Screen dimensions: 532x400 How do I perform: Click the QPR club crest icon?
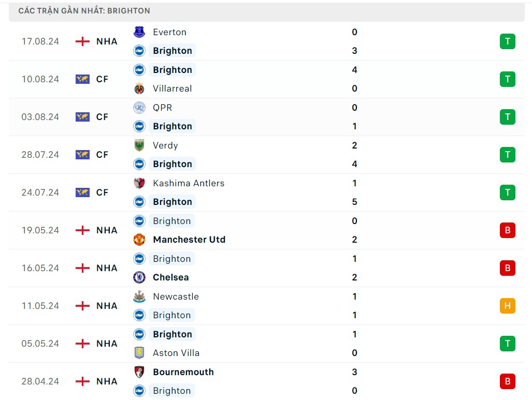pyautogui.click(x=139, y=108)
